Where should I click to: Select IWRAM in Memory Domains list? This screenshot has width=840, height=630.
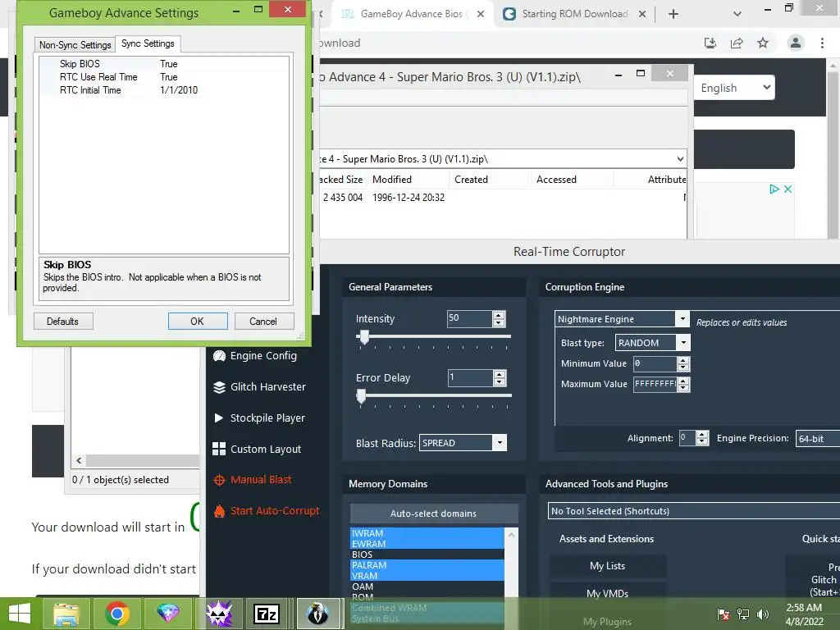click(427, 533)
